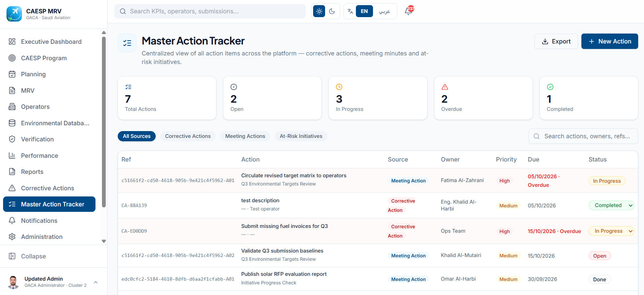Click the CAESP MRV airplane logo
Viewport: 644px width, 295px height.
coord(14,14)
